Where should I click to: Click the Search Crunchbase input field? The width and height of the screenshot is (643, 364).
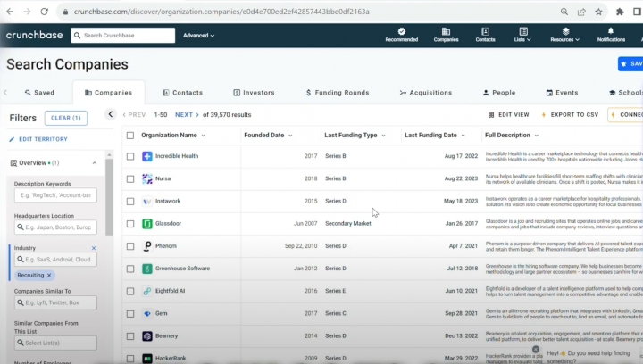pyautogui.click(x=123, y=36)
